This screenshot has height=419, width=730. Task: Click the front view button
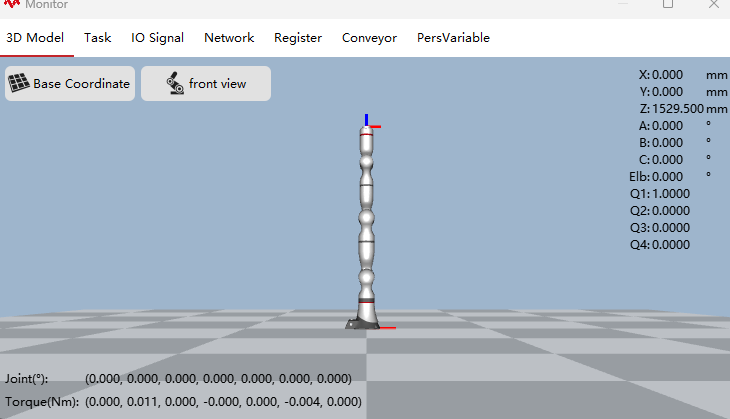[206, 83]
